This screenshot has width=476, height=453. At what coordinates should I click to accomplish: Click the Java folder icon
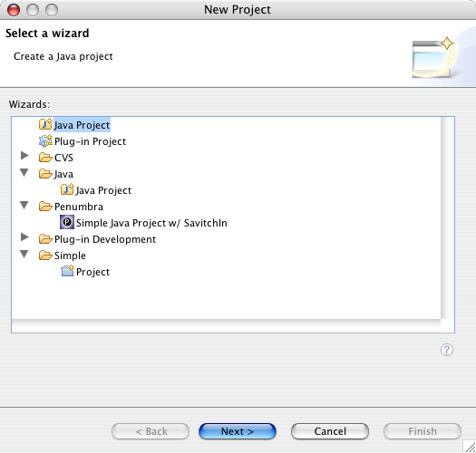pyautogui.click(x=45, y=174)
